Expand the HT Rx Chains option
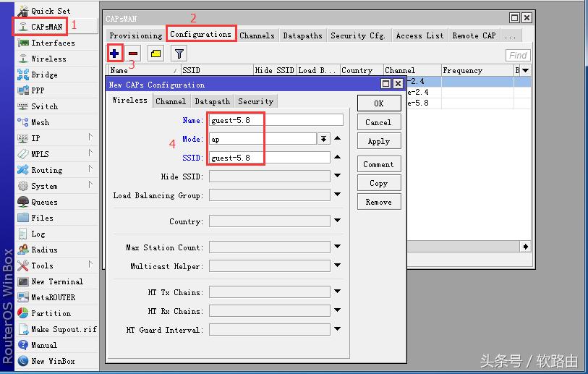The height and width of the screenshot is (374, 588). click(338, 310)
